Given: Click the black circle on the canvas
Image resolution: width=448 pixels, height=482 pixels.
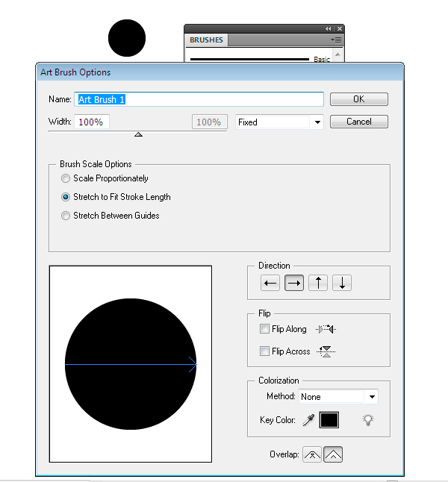Looking at the screenshot, I should tap(127, 38).
